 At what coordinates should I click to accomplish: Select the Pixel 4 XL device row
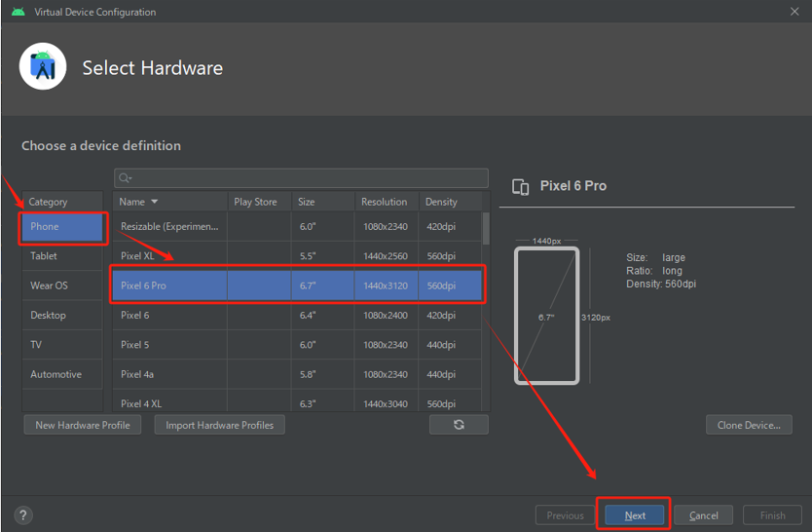click(x=297, y=401)
